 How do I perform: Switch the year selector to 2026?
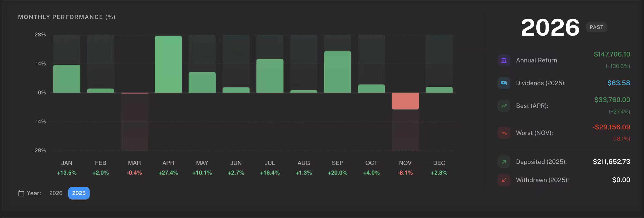point(56,193)
